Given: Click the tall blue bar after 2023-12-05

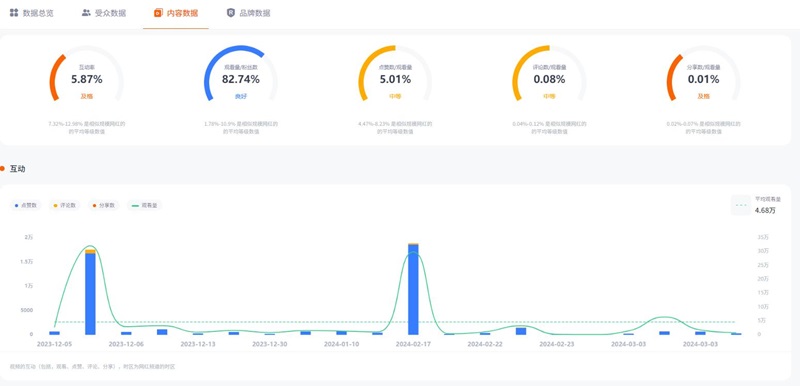Looking at the screenshot, I should (90, 292).
